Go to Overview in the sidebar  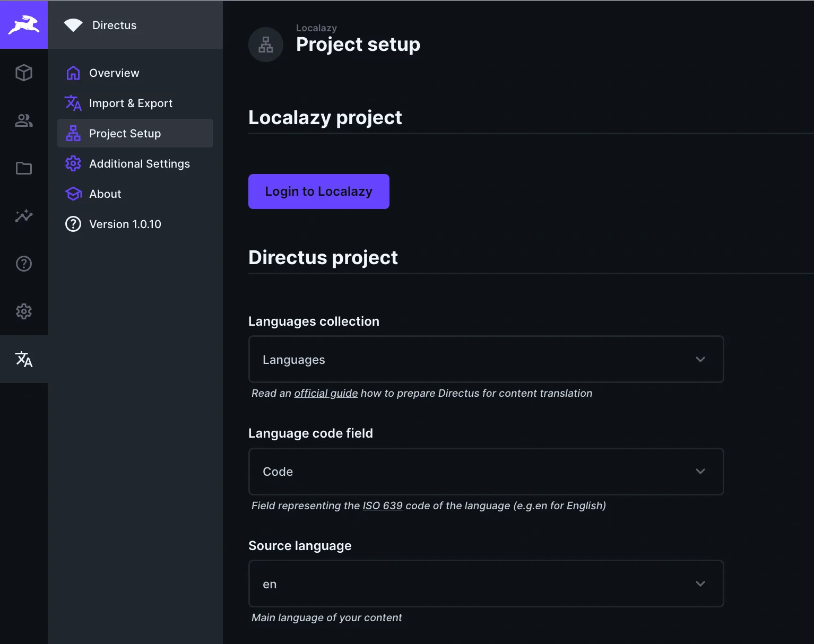point(114,73)
